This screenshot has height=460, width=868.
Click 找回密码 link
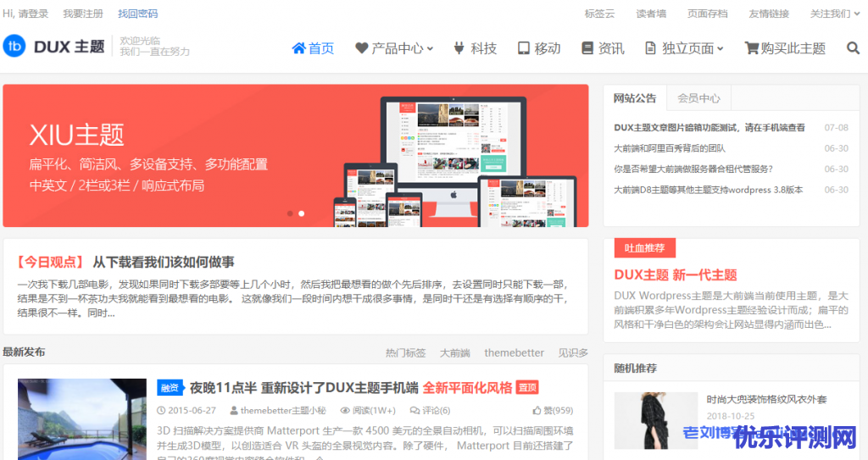(x=138, y=14)
